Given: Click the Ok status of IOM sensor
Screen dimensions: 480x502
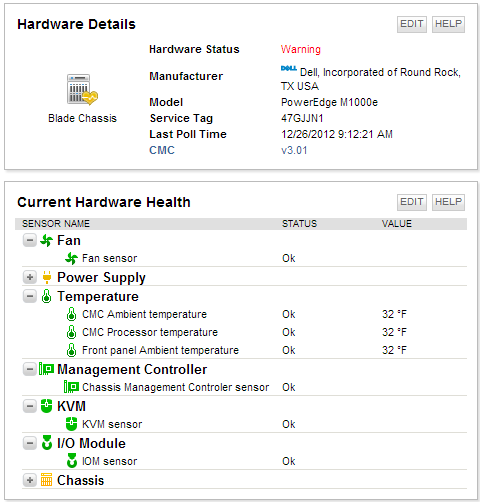Looking at the screenshot, I should pyautogui.click(x=289, y=461).
